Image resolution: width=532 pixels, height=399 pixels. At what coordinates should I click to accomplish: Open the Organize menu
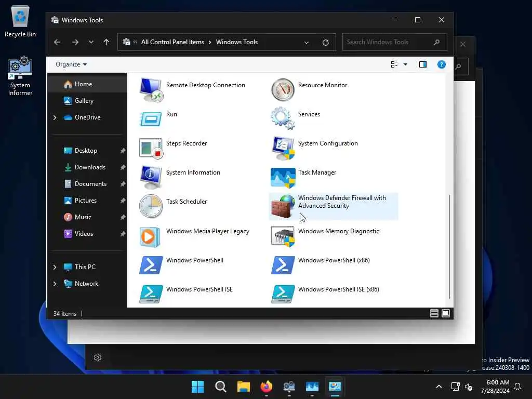71,64
